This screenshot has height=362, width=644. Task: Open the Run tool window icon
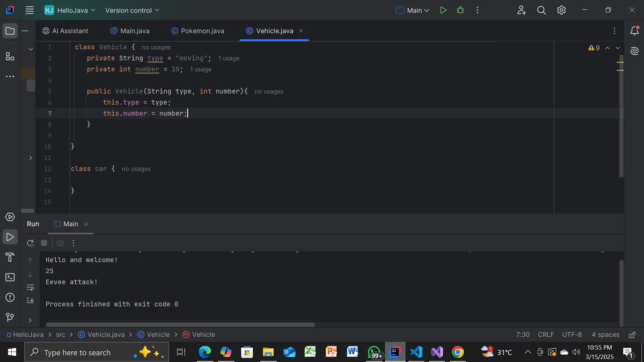[x=10, y=237]
